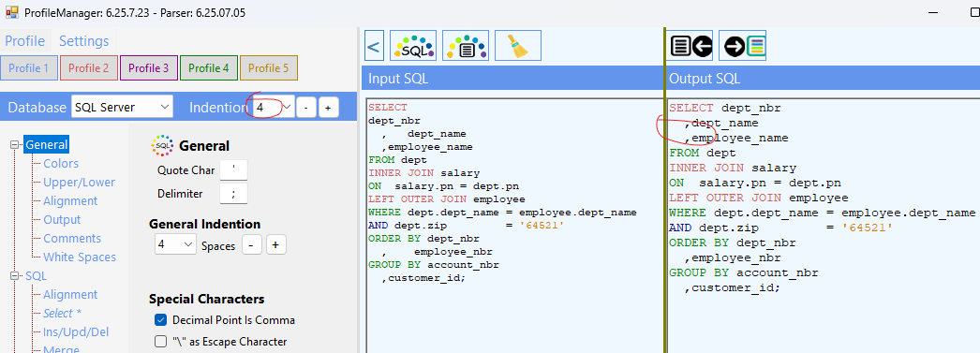This screenshot has height=353, width=980.
Task: Click 'GROUP BY account_nbr' in Input SQL
Action: point(433,265)
